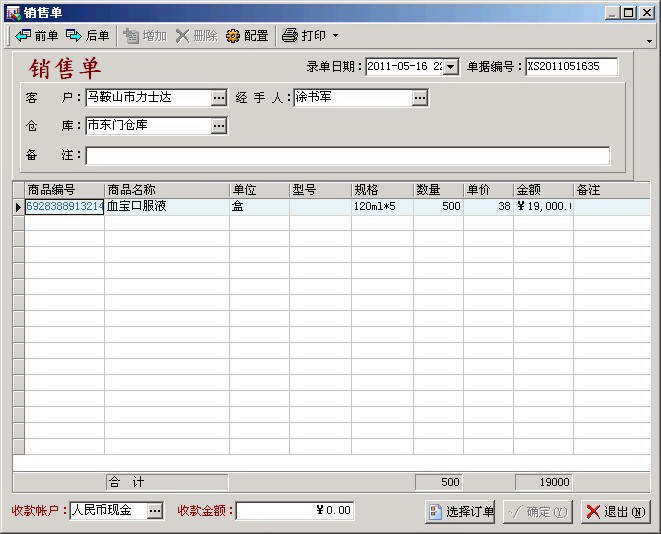Screen dimensions: 661x534
Task: Click into the 客户 customer field
Action: point(148,97)
